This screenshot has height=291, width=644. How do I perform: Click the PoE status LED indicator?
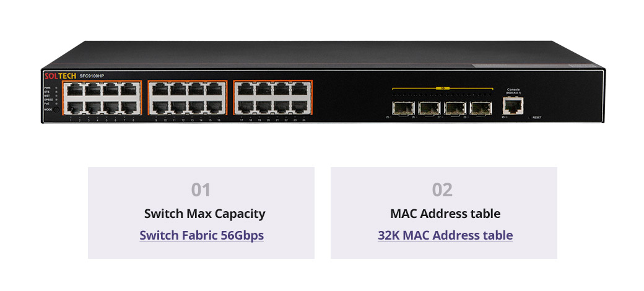[56, 104]
